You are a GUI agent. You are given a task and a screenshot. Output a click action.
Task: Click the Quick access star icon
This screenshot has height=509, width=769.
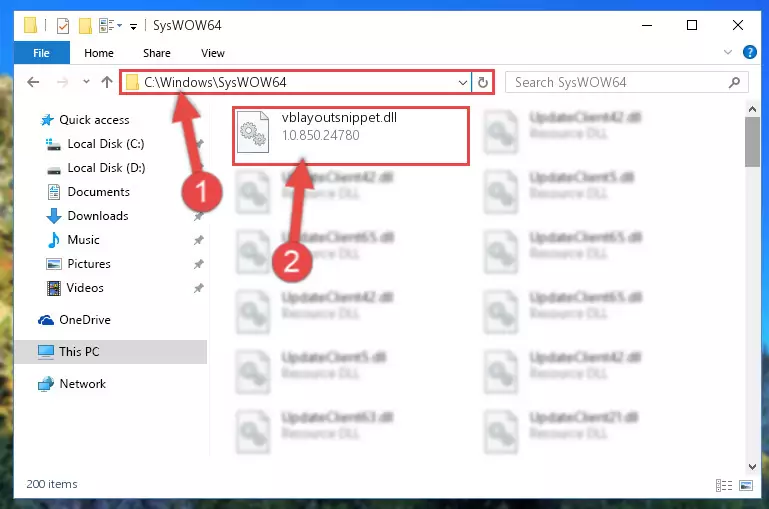[x=47, y=120]
